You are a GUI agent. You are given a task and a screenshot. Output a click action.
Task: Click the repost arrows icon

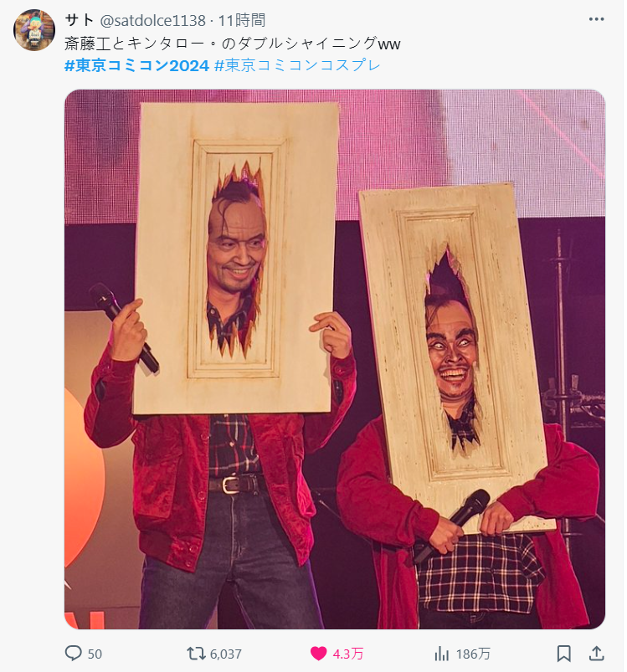(x=196, y=654)
